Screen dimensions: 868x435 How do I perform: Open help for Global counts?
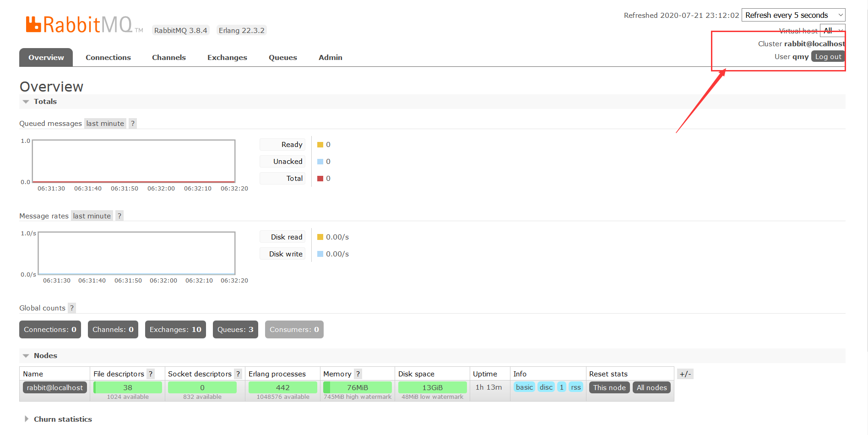72,308
